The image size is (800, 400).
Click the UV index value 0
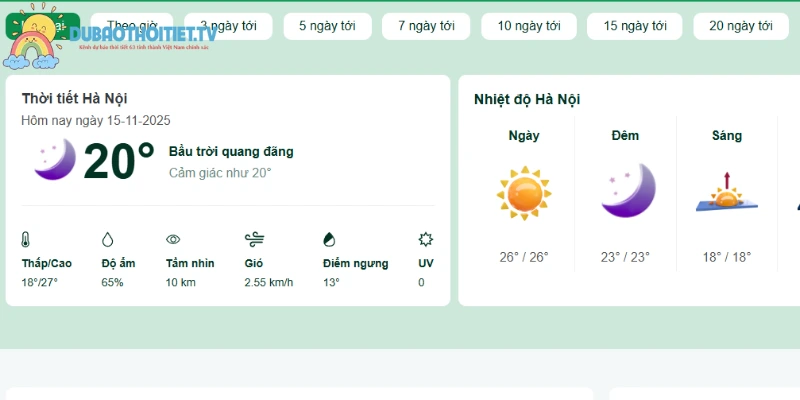coord(421,282)
